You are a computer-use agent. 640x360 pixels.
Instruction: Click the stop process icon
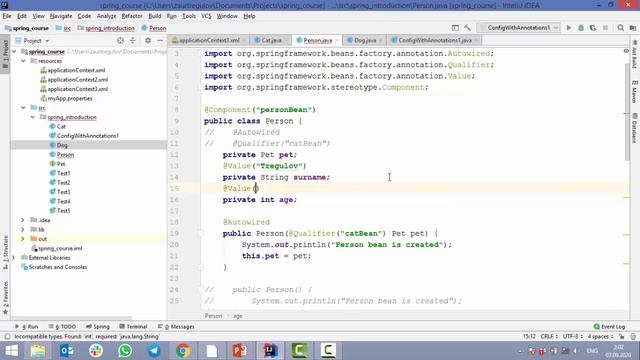605,28
